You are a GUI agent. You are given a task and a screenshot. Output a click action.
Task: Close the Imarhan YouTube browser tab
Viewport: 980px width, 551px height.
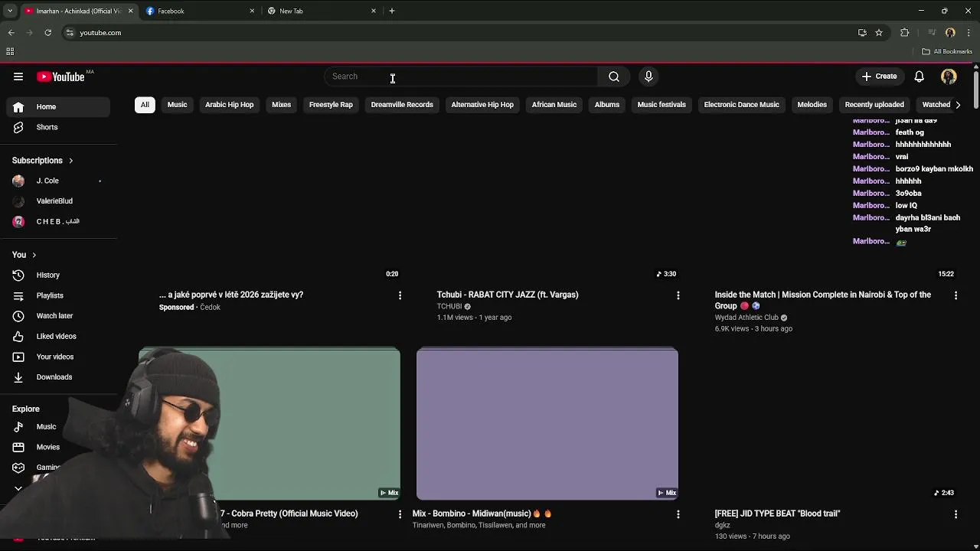[130, 11]
